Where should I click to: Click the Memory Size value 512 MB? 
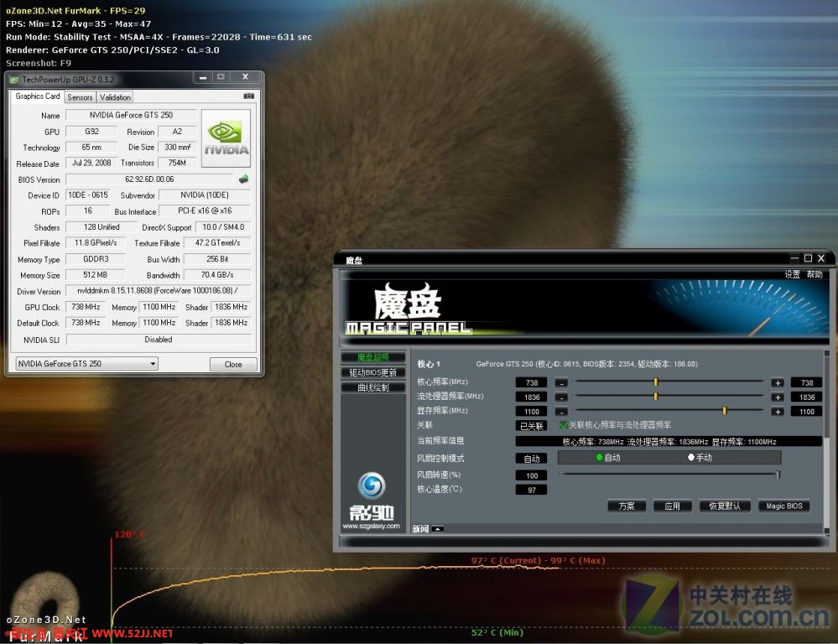(x=96, y=275)
